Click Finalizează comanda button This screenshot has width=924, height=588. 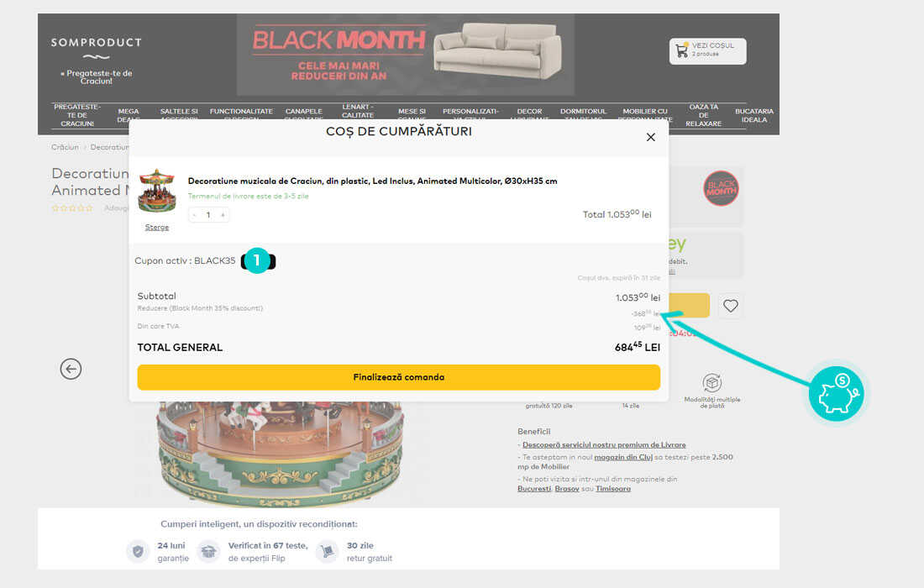[x=398, y=377]
